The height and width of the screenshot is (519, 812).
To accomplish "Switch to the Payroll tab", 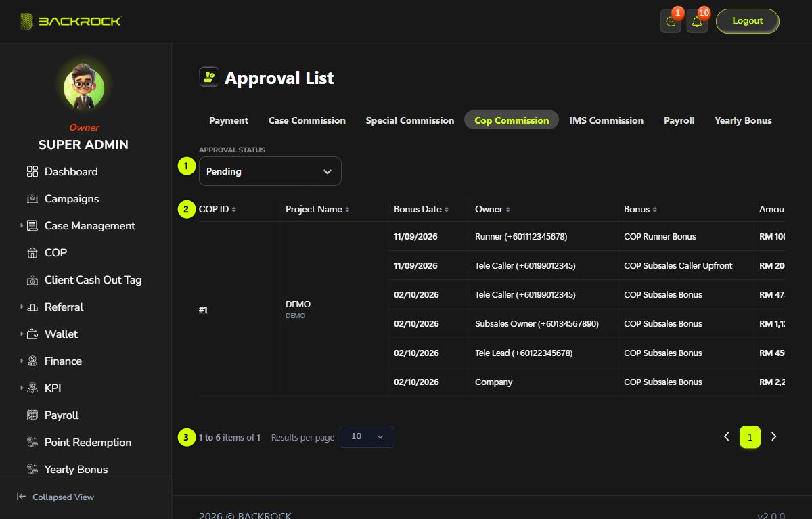I will [x=679, y=120].
